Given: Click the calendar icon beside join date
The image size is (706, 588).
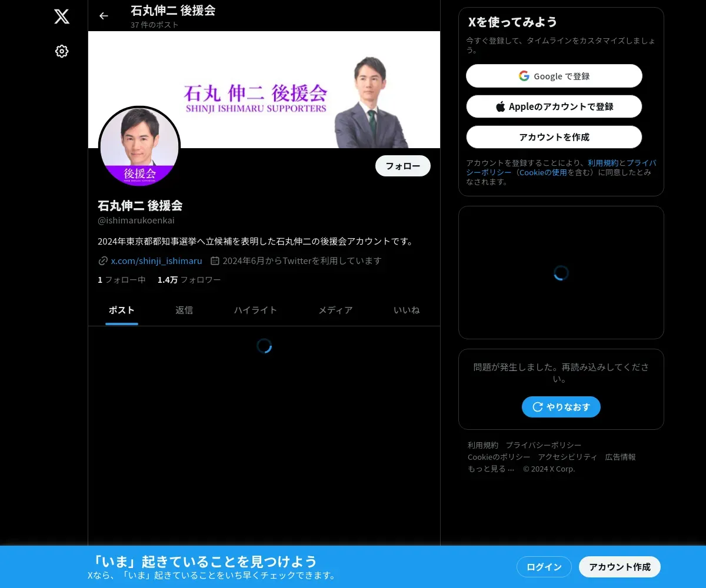Looking at the screenshot, I should pos(215,260).
